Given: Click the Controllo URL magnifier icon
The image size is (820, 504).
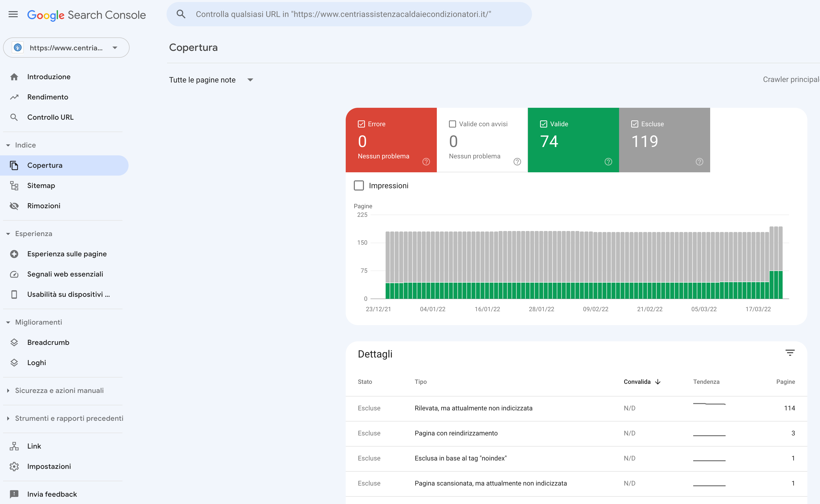Looking at the screenshot, I should click(14, 117).
